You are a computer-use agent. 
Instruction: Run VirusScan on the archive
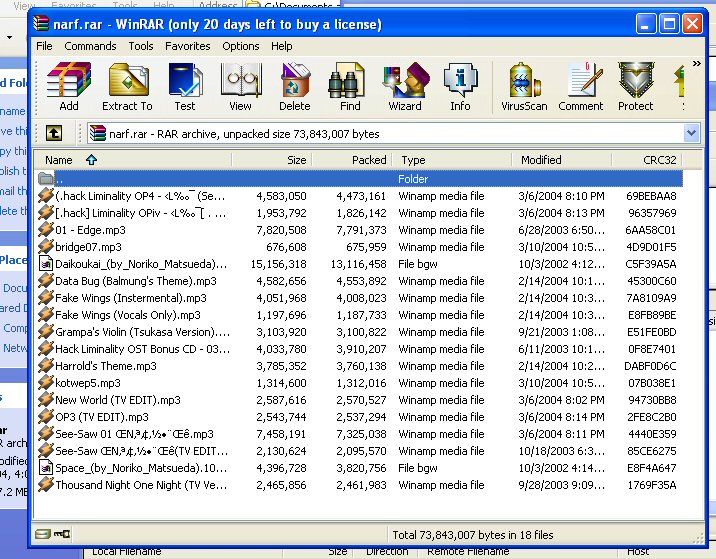tap(525, 86)
